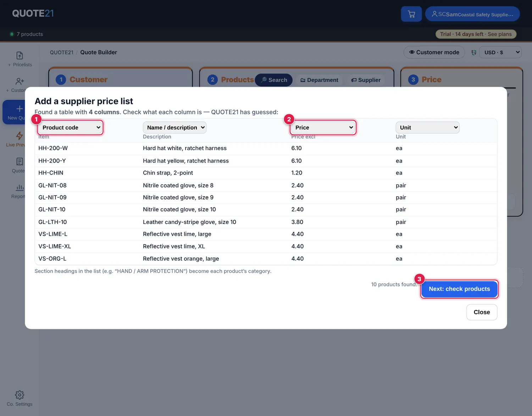Click the QUOTE21 breadcrumb link
Screen dimensions: 532x416
tap(62, 53)
